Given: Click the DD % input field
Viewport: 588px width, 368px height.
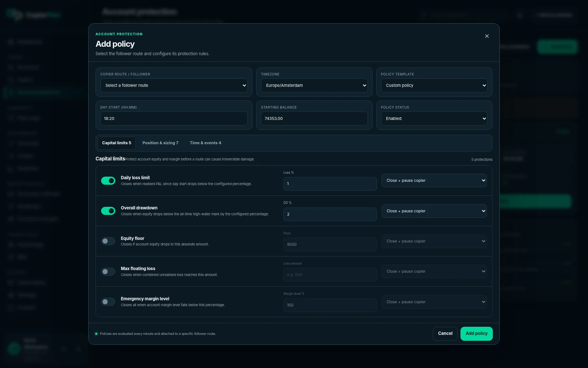Looking at the screenshot, I should click(x=330, y=214).
